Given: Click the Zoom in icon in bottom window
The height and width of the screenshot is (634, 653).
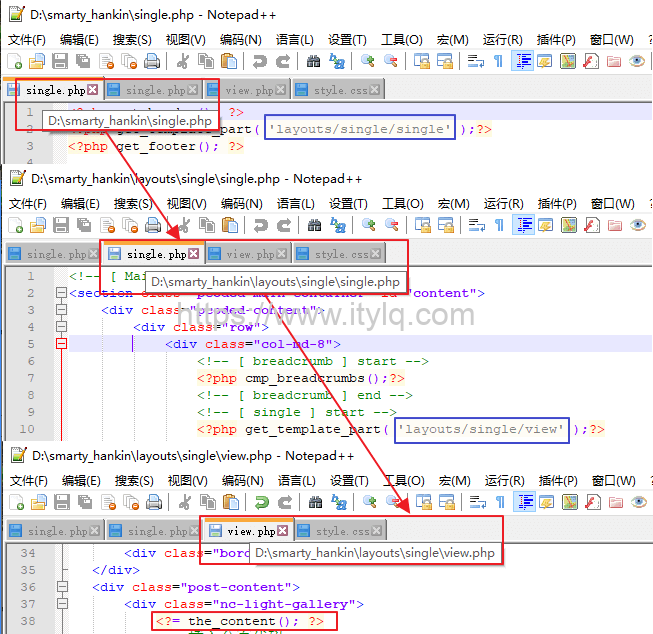Looking at the screenshot, I should click(x=368, y=502).
